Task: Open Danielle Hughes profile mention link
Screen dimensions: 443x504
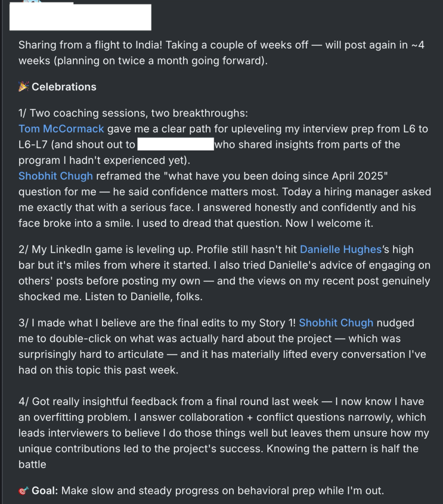Action: [341, 249]
